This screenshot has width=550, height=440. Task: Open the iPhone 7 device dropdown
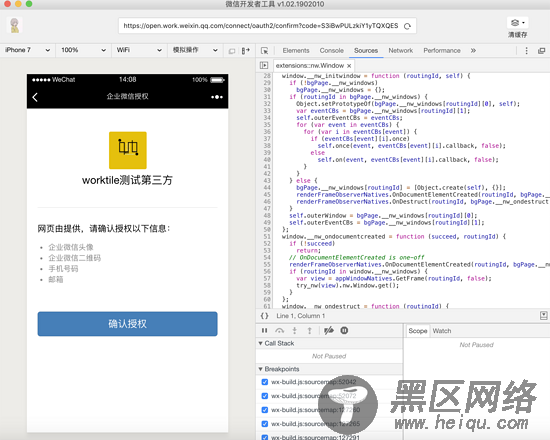(27, 50)
